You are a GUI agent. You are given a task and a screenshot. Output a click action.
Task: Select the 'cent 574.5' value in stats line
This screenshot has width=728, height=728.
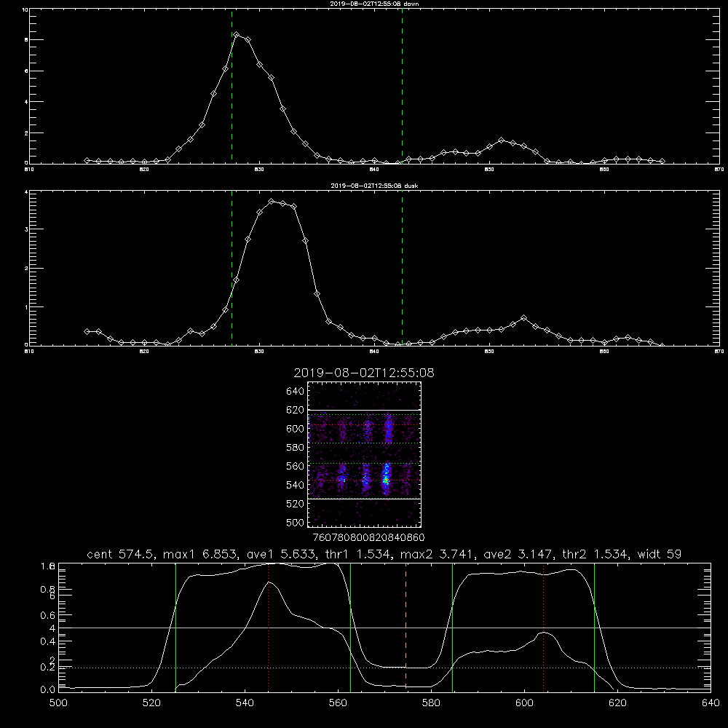pyautogui.click(x=119, y=554)
